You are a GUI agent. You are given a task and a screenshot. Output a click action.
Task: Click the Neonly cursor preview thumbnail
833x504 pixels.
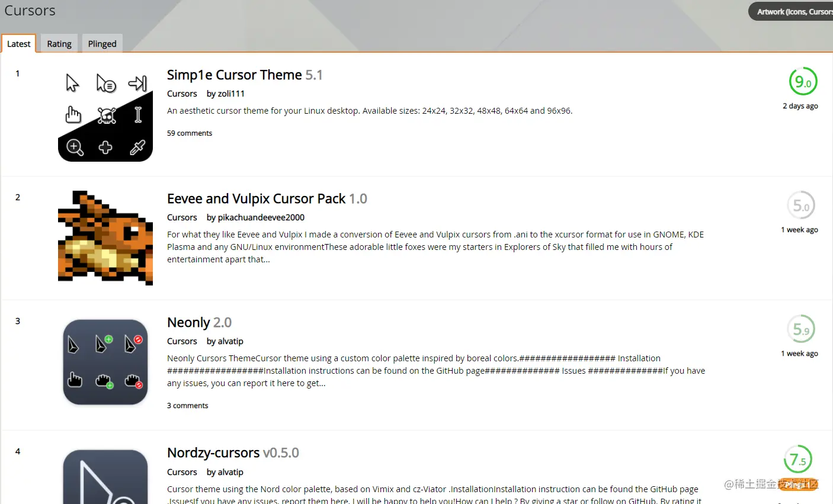105,362
